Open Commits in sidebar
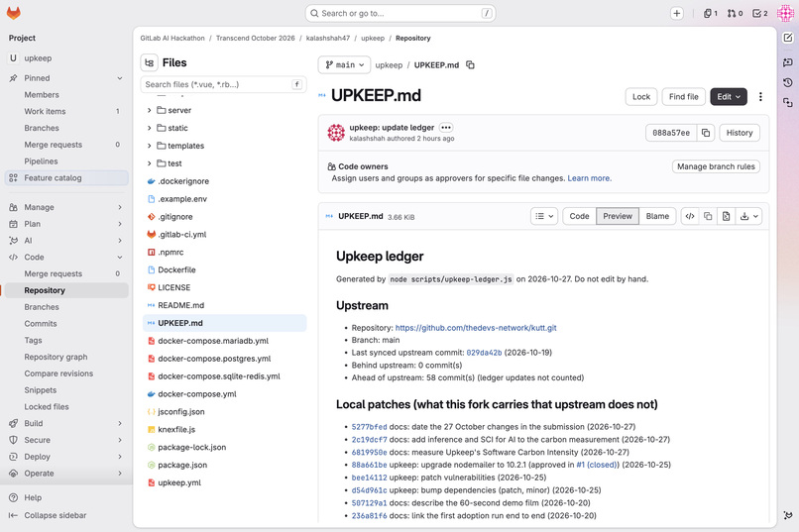The height and width of the screenshot is (532, 799). pyautogui.click(x=66, y=323)
